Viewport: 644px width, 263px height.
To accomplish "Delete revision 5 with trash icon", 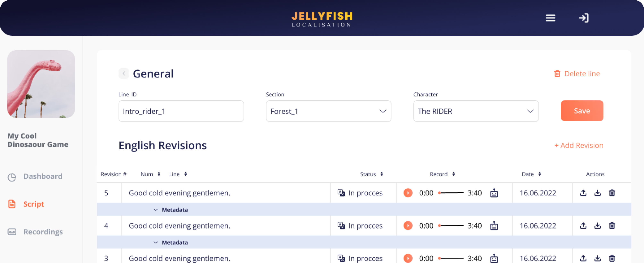I will (612, 193).
